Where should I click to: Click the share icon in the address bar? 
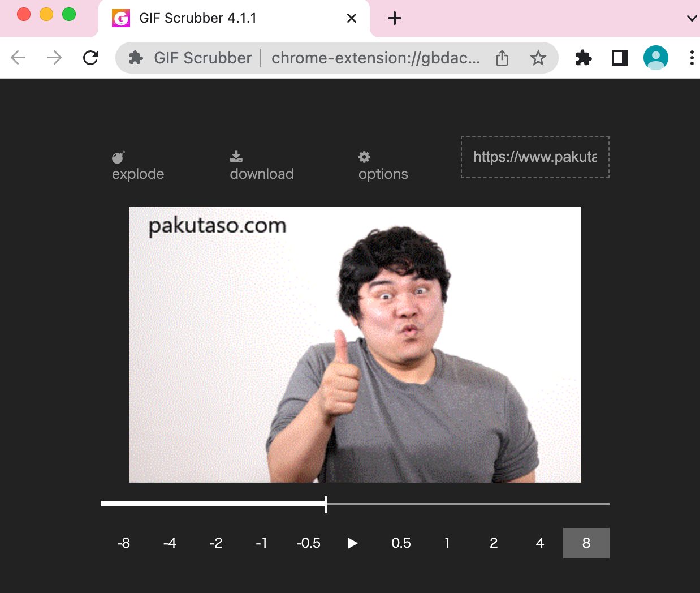coord(502,57)
